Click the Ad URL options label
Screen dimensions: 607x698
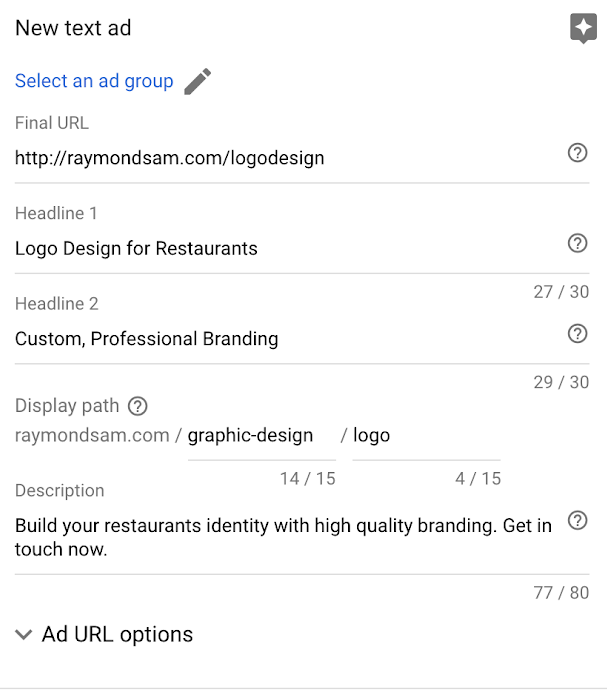click(x=117, y=634)
